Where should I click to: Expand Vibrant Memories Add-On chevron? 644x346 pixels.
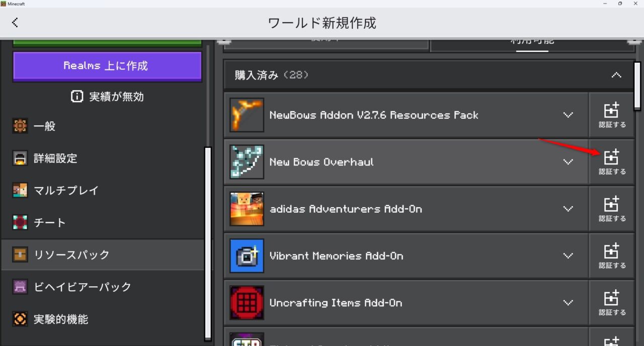(568, 255)
